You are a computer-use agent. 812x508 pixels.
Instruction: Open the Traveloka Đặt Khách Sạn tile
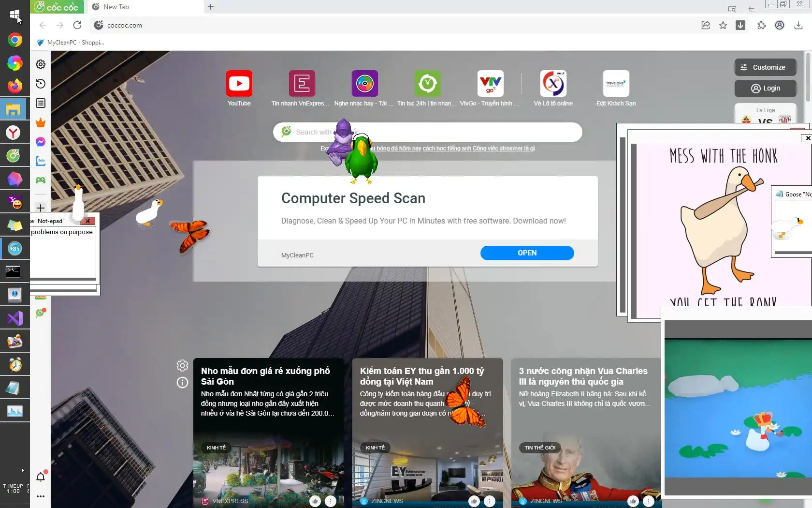pyautogui.click(x=616, y=89)
